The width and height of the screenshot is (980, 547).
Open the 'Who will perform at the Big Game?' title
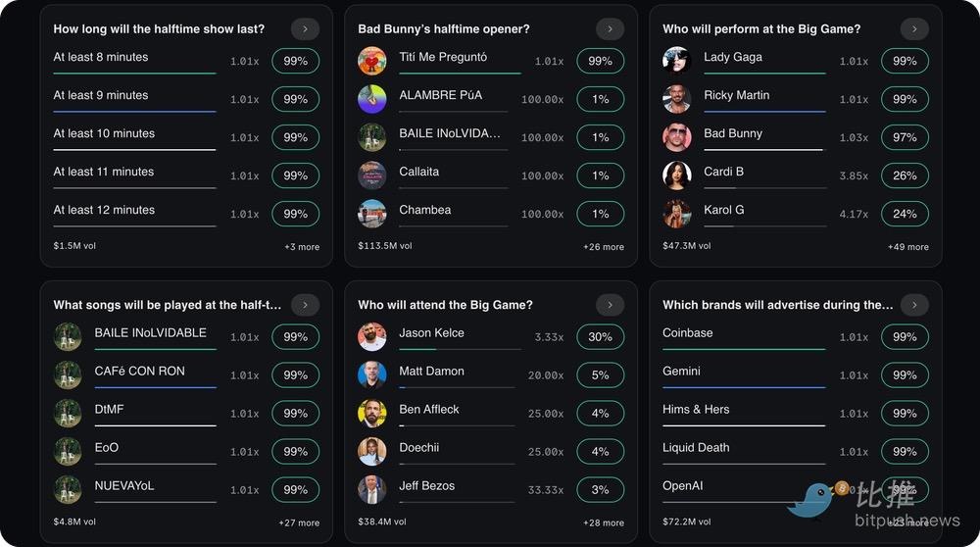[761, 29]
